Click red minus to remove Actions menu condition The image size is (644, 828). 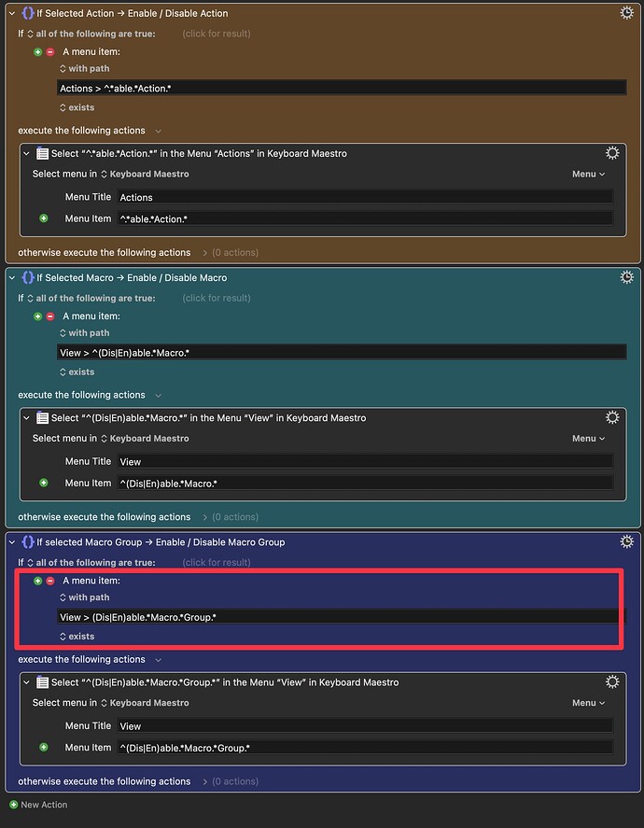[50, 51]
